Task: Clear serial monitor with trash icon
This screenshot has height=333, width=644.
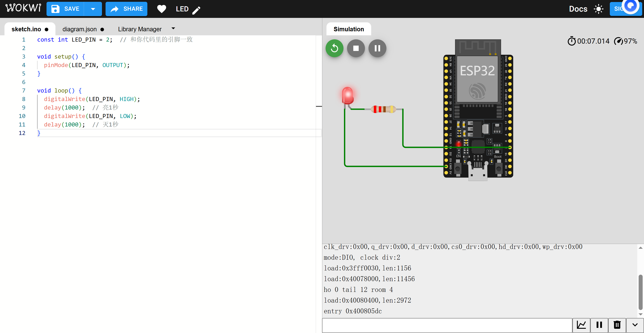Action: [617, 325]
